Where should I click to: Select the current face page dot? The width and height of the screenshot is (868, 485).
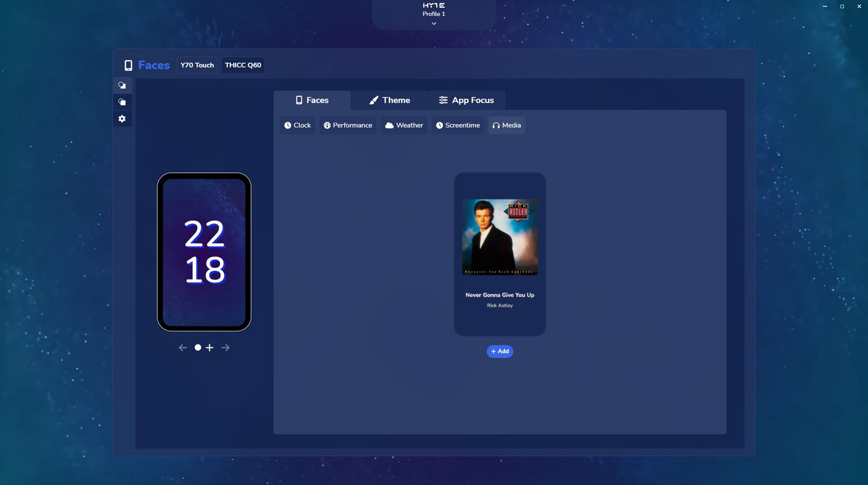[198, 347]
